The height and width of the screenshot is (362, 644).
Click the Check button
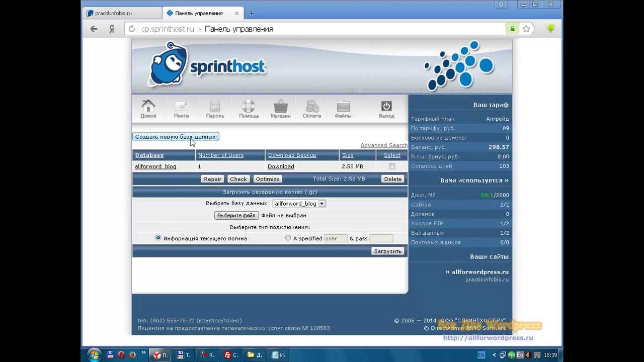point(238,179)
